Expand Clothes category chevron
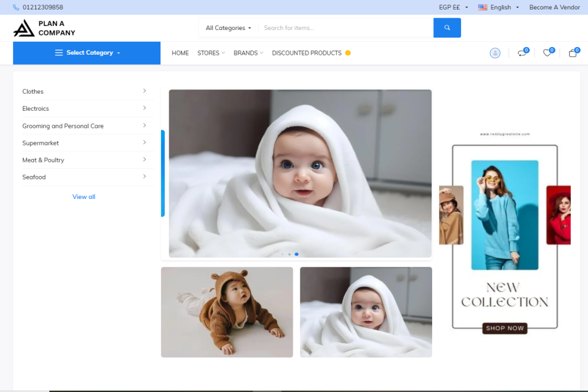 145,91
